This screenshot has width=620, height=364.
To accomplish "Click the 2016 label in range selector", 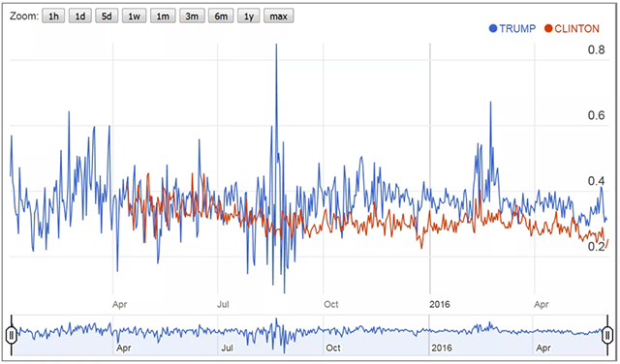I will (442, 348).
